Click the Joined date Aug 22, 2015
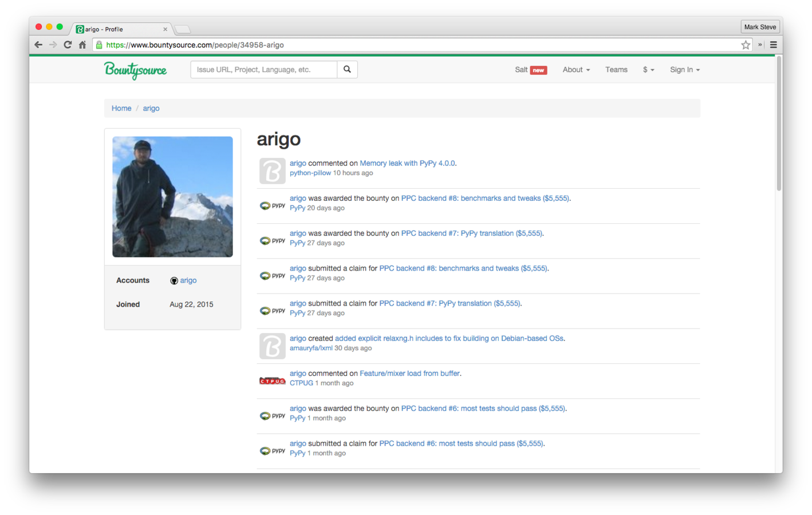The image size is (812, 515). pos(191,304)
